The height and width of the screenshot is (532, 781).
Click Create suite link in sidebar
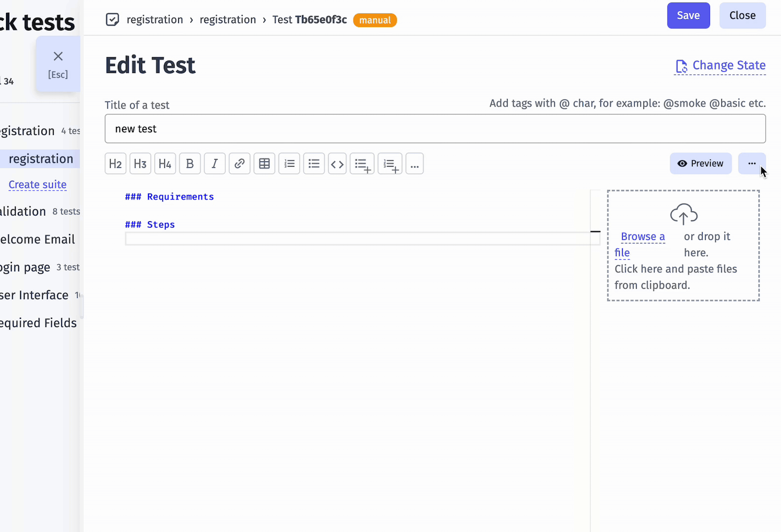tap(37, 185)
